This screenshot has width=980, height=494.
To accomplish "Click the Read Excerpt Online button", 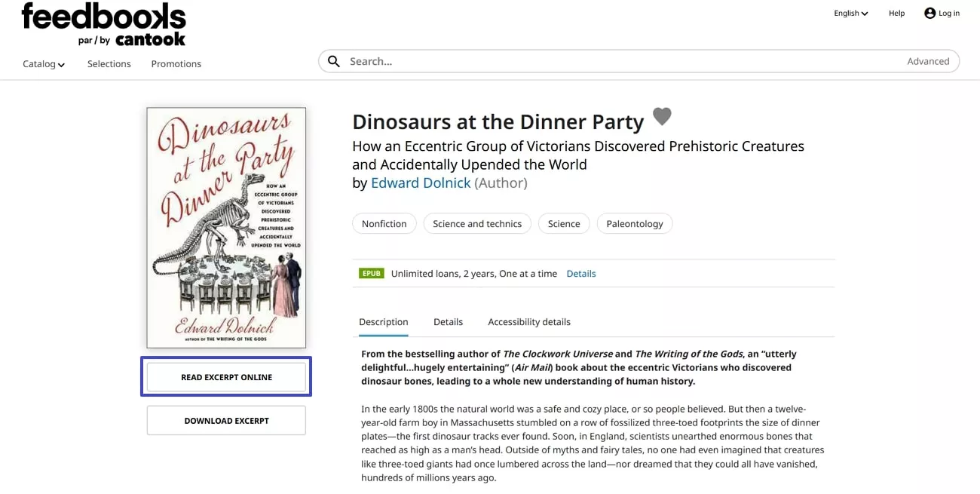I will [x=226, y=377].
